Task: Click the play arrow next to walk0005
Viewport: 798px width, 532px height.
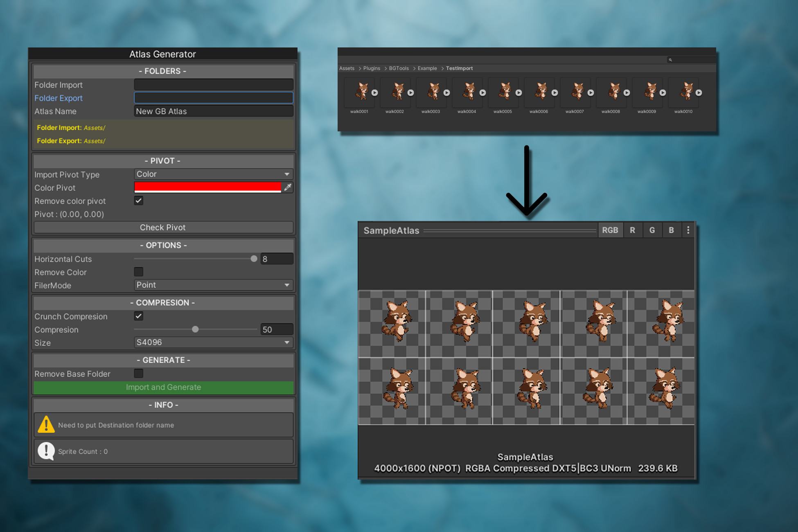Action: point(518,93)
